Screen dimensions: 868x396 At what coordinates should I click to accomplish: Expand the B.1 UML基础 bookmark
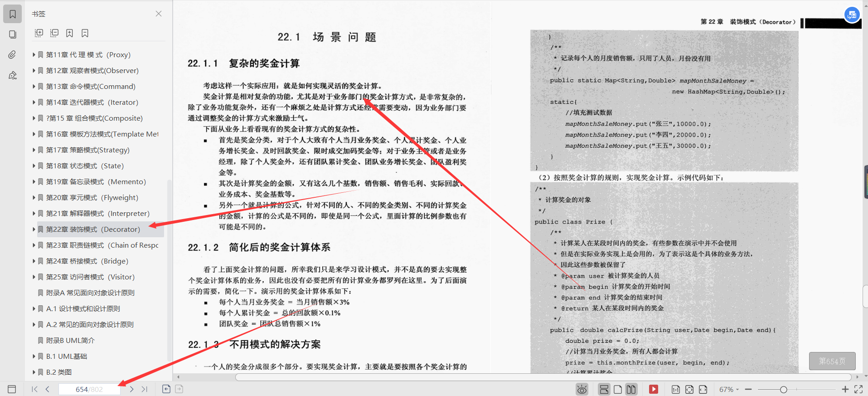click(x=34, y=356)
